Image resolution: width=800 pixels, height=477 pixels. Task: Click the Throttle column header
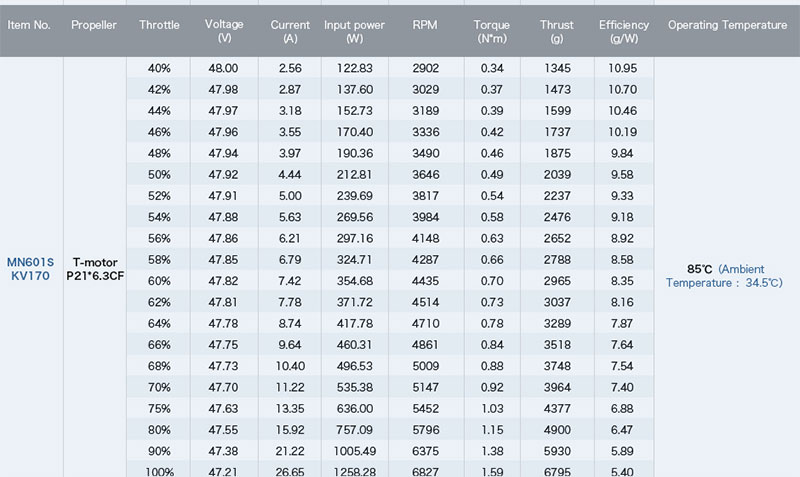coord(159,24)
